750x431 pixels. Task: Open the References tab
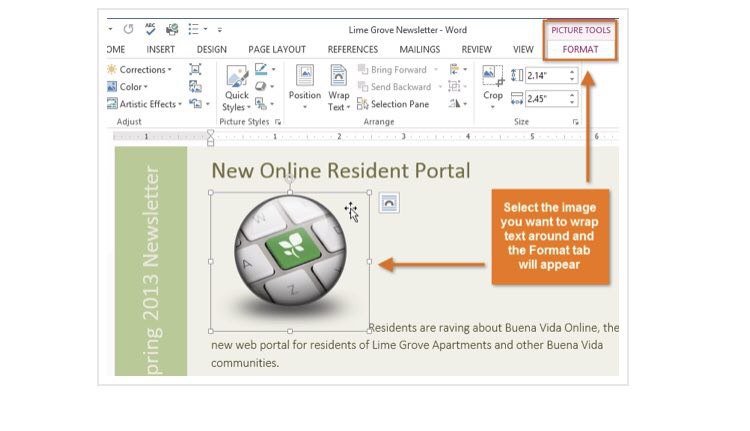point(352,49)
